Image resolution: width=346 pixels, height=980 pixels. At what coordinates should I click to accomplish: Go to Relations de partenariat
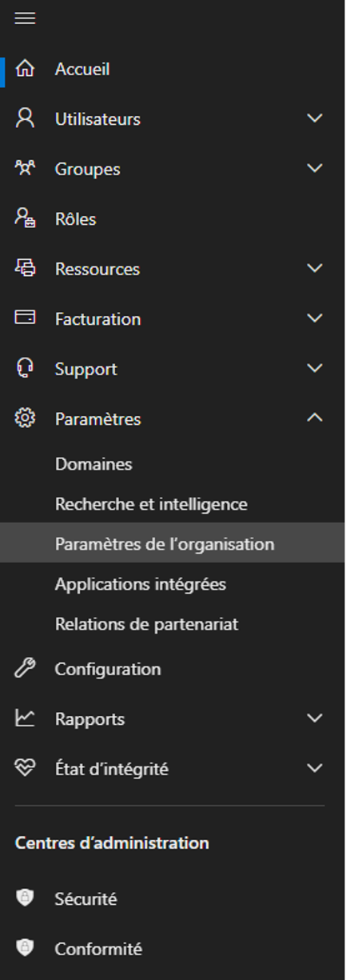[146, 624]
